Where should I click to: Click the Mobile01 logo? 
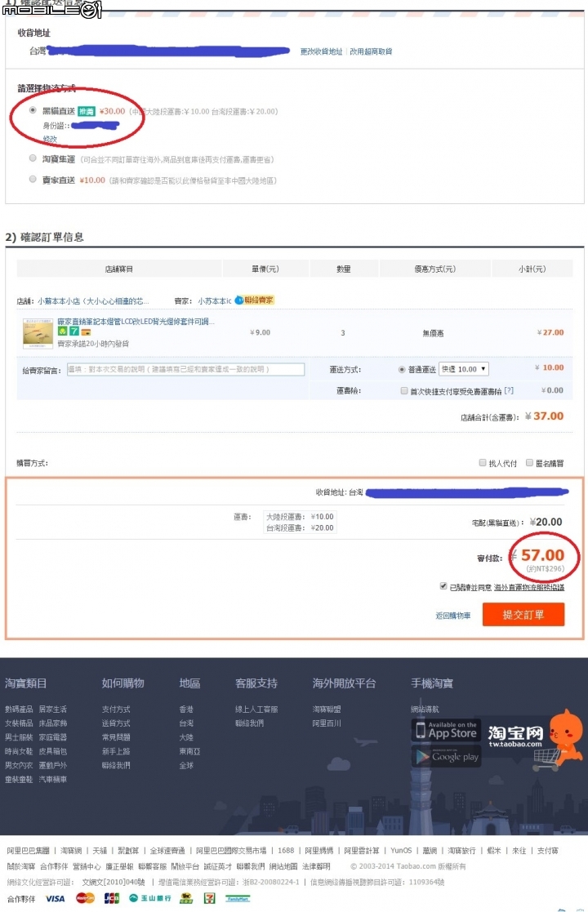pos(52,9)
